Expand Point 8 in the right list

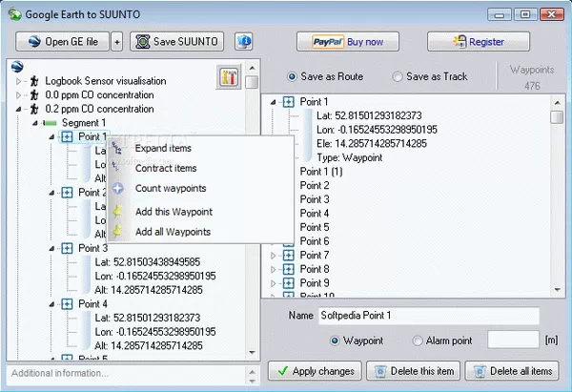click(275, 270)
